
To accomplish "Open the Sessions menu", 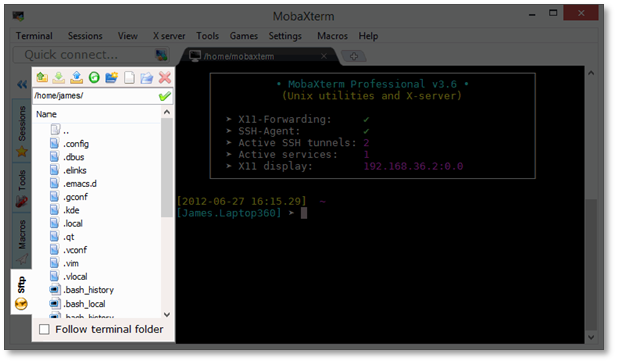I will [x=85, y=36].
